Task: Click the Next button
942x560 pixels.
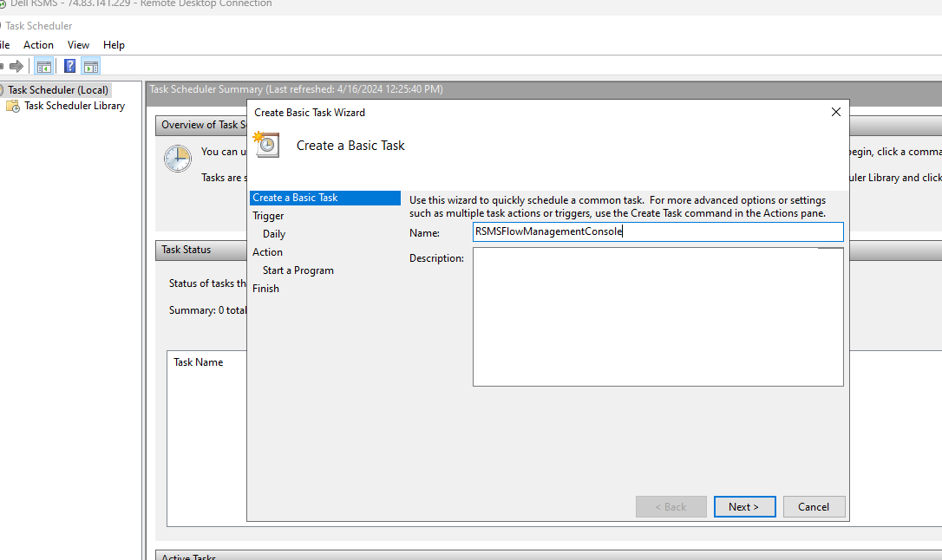Action: coord(744,506)
